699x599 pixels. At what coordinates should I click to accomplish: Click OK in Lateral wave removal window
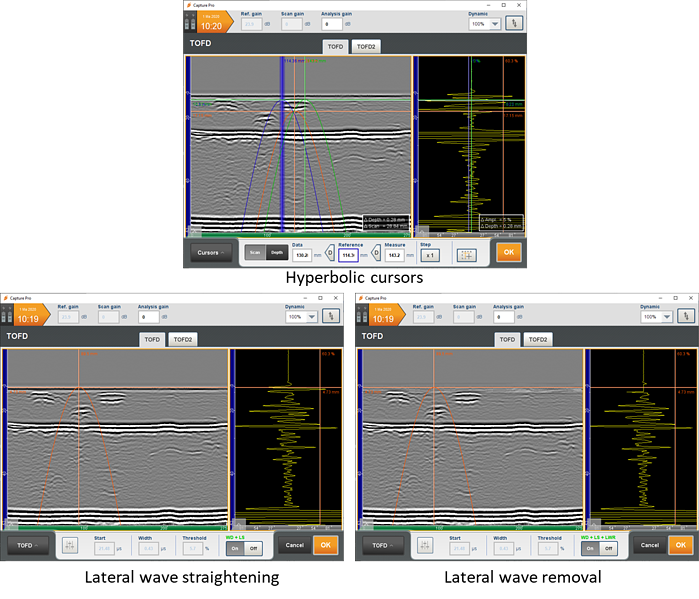(x=680, y=545)
